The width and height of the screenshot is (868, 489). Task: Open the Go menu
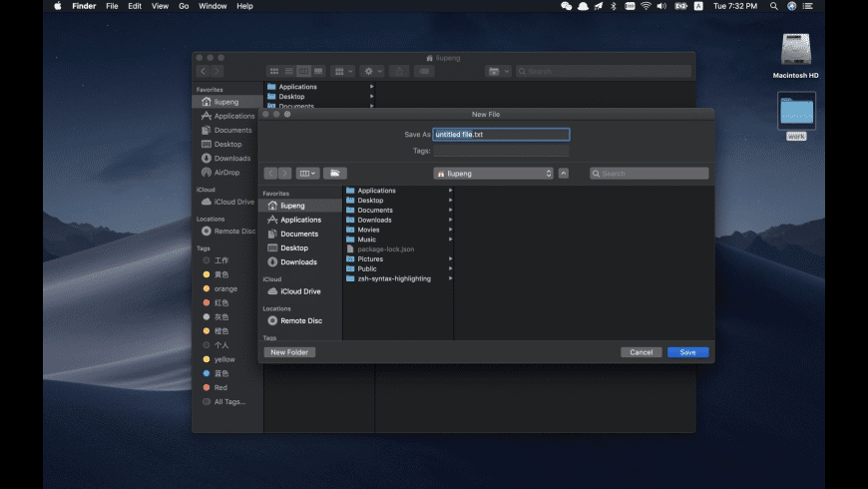184,6
